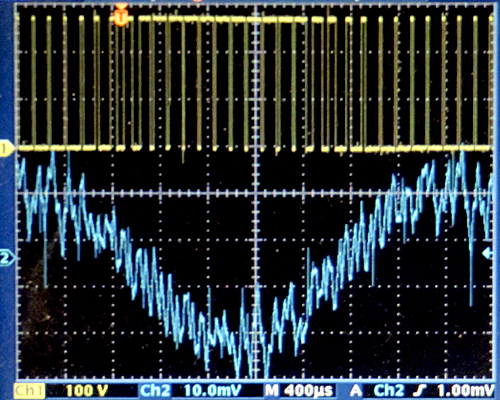This screenshot has height=400, width=500.
Task: Click the 10.0mV vertical scale readout
Action: click(213, 390)
